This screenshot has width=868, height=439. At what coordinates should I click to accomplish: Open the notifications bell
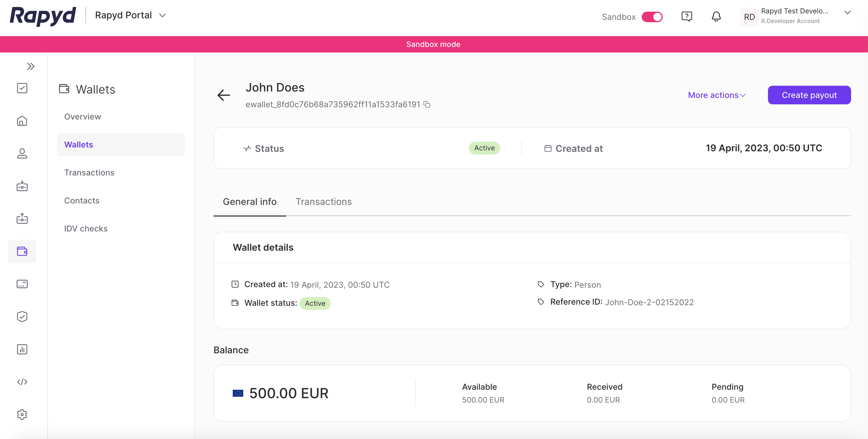tap(716, 17)
